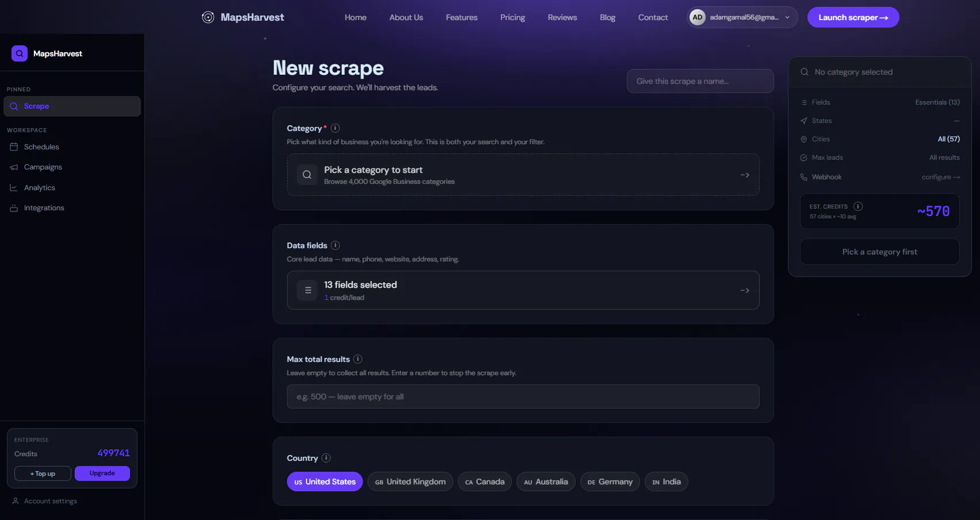This screenshot has width=980, height=520.
Task: Select Australia country chip
Action: click(x=546, y=482)
